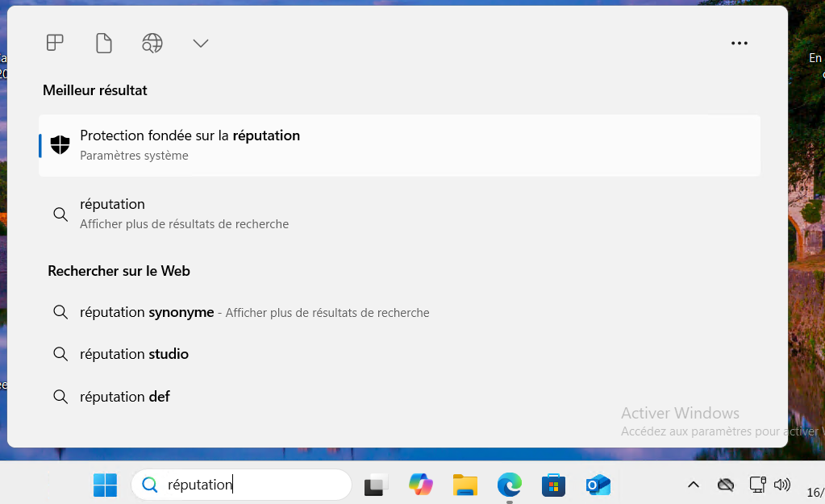The width and height of the screenshot is (825, 504).
Task: Select the Documents filter icon
Action: point(104,43)
